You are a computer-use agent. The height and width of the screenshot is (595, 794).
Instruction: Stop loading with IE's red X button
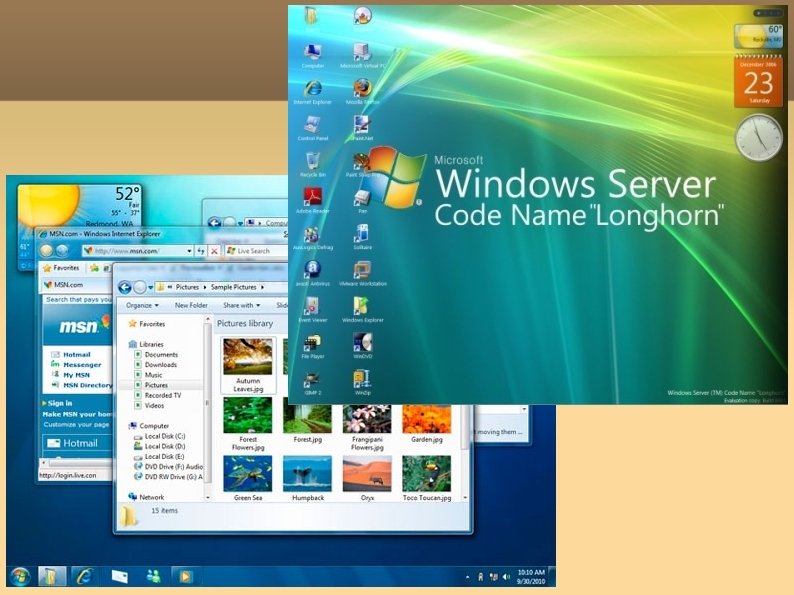pos(214,251)
